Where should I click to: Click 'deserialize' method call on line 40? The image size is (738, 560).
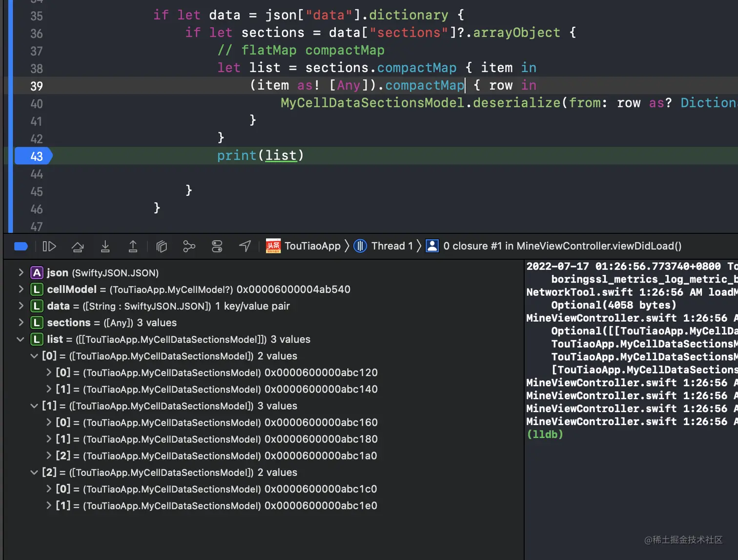(x=517, y=103)
